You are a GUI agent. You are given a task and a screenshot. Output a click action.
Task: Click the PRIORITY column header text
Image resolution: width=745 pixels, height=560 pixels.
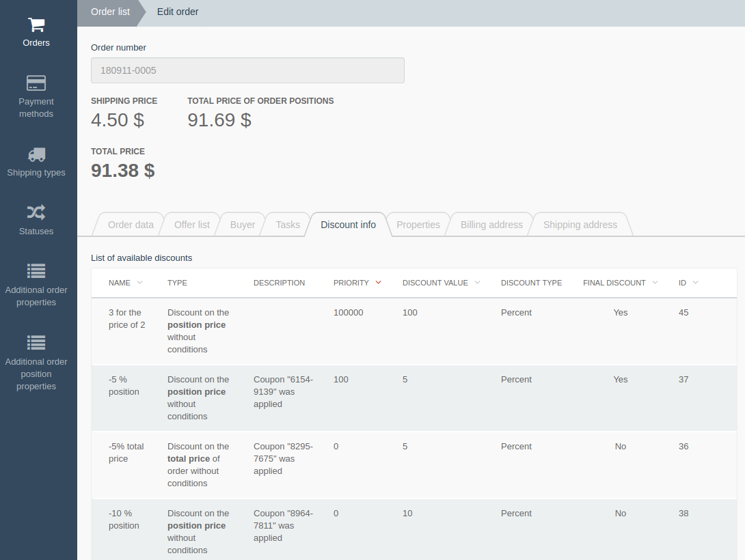[351, 283]
